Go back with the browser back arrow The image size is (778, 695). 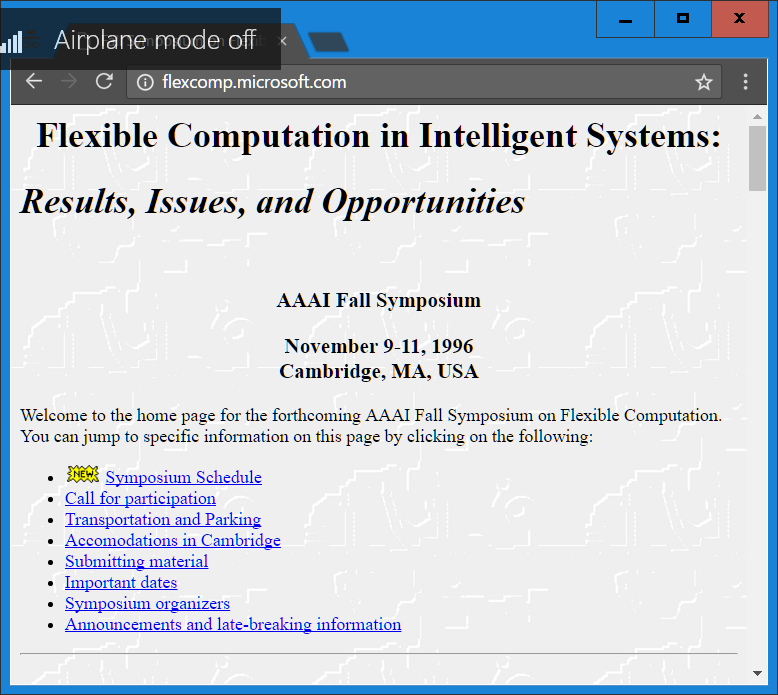[x=34, y=81]
